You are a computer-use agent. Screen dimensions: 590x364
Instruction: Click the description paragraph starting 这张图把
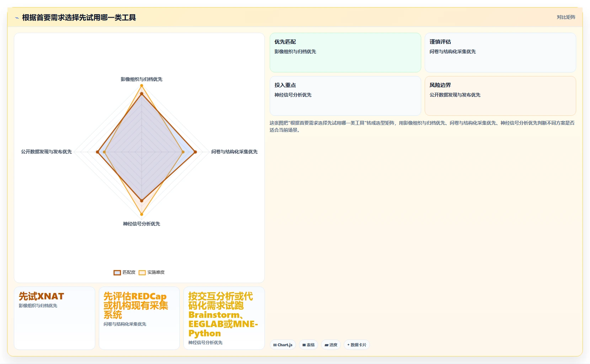(x=422, y=126)
